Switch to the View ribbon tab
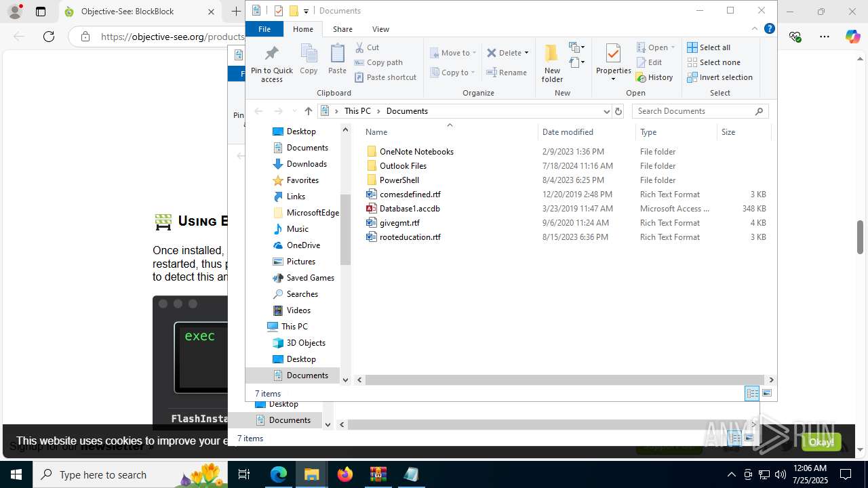 point(380,29)
